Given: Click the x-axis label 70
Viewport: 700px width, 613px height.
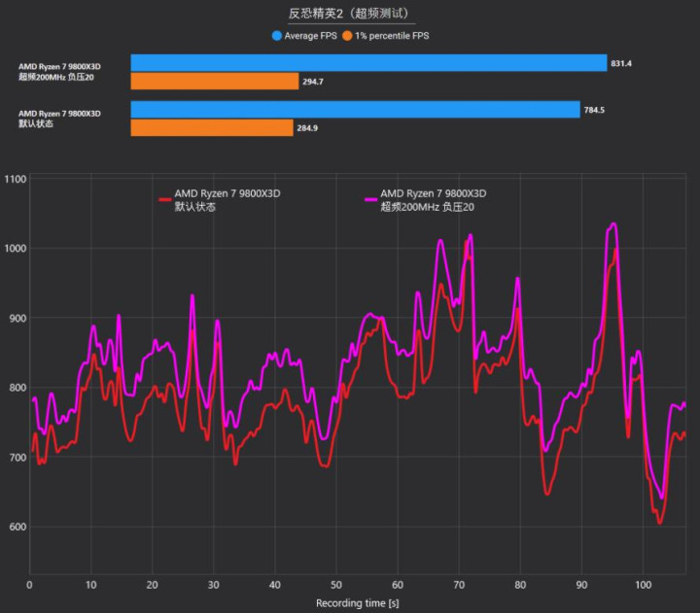Looking at the screenshot, I should point(459,585).
